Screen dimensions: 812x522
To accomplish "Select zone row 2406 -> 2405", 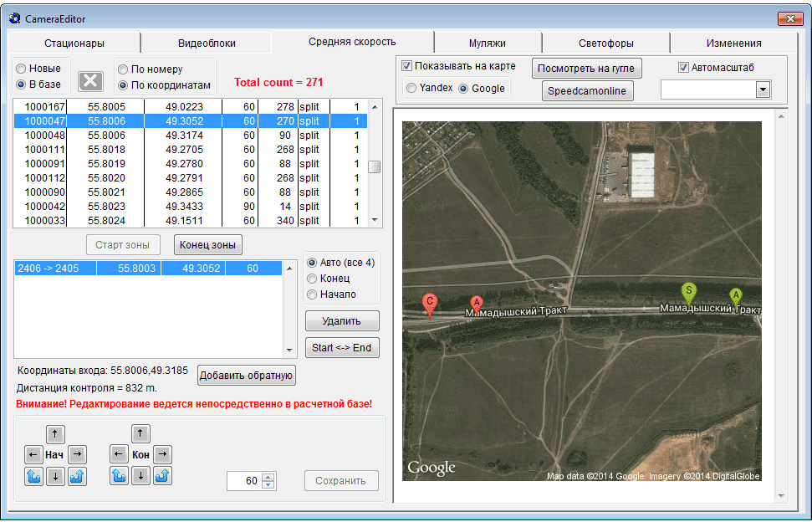I will point(148,269).
